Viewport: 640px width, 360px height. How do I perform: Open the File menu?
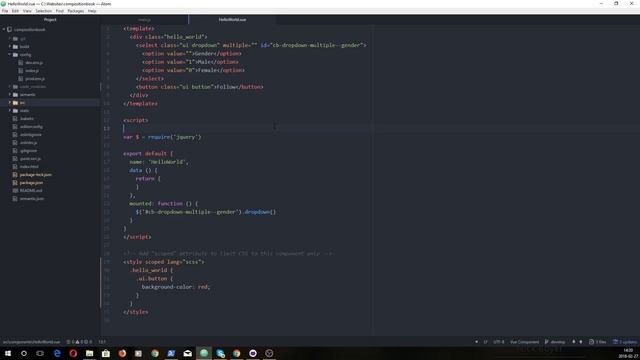coord(5,11)
